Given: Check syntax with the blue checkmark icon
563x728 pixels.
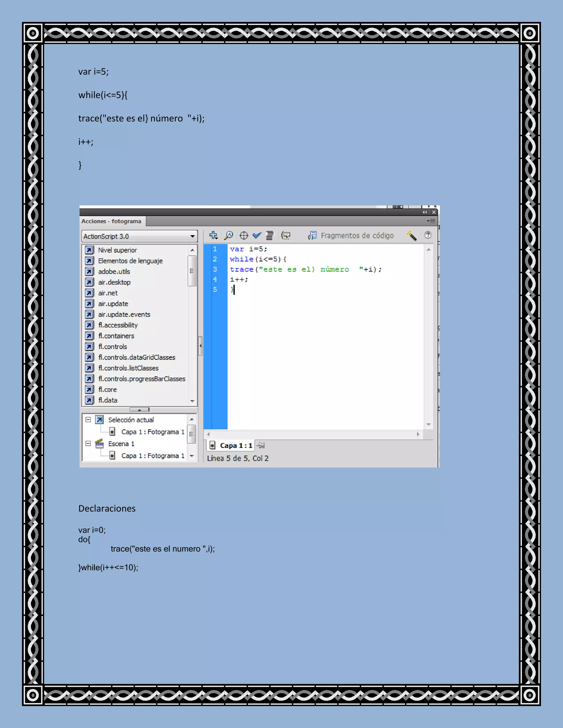Looking at the screenshot, I should (256, 235).
